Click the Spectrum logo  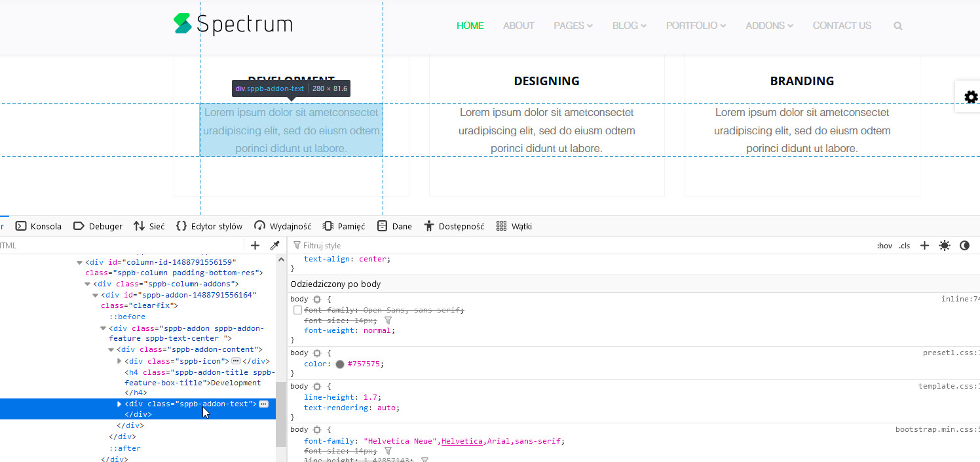[x=233, y=24]
